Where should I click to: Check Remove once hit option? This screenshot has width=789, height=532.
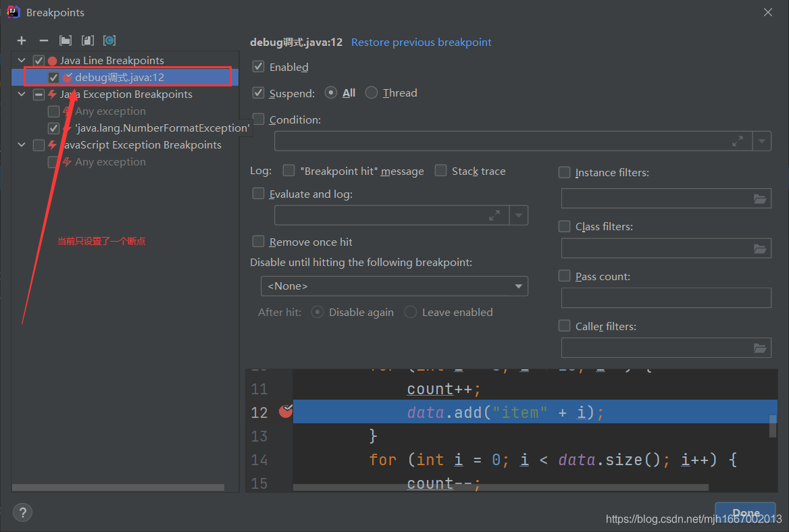pyautogui.click(x=258, y=242)
